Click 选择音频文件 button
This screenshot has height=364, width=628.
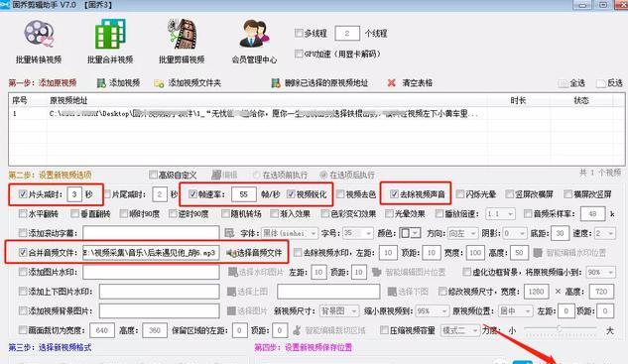[x=254, y=253]
